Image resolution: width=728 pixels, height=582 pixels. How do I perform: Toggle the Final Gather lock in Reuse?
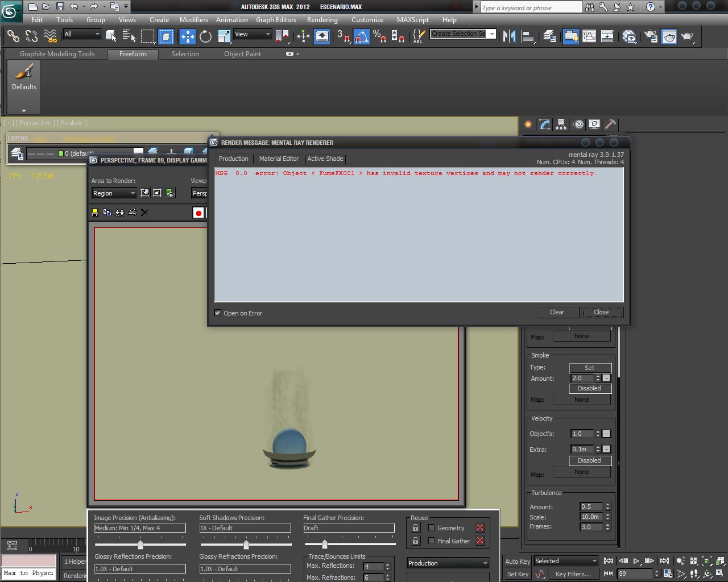coord(416,541)
